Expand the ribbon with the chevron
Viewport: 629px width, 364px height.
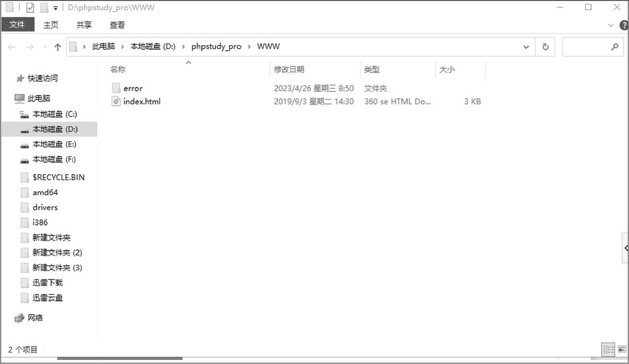[x=611, y=25]
